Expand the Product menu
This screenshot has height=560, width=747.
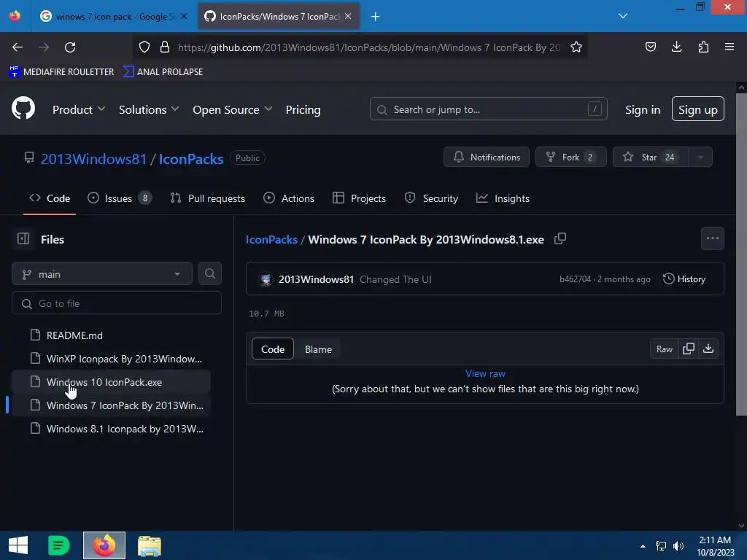click(x=79, y=109)
